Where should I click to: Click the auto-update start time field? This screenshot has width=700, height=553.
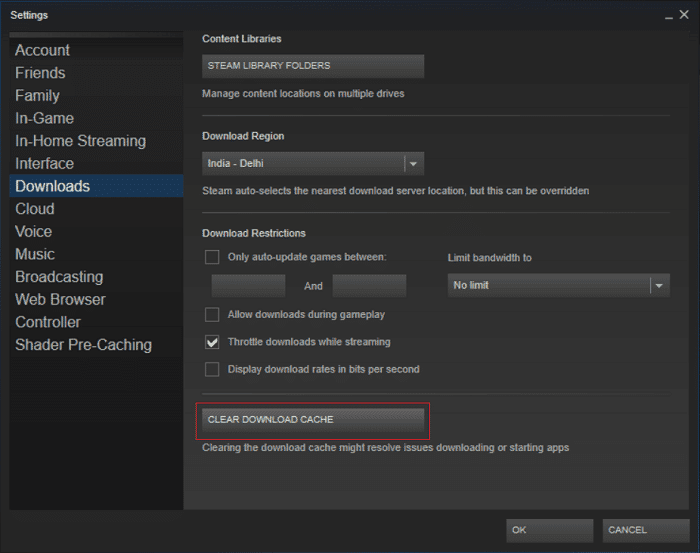[x=248, y=286]
